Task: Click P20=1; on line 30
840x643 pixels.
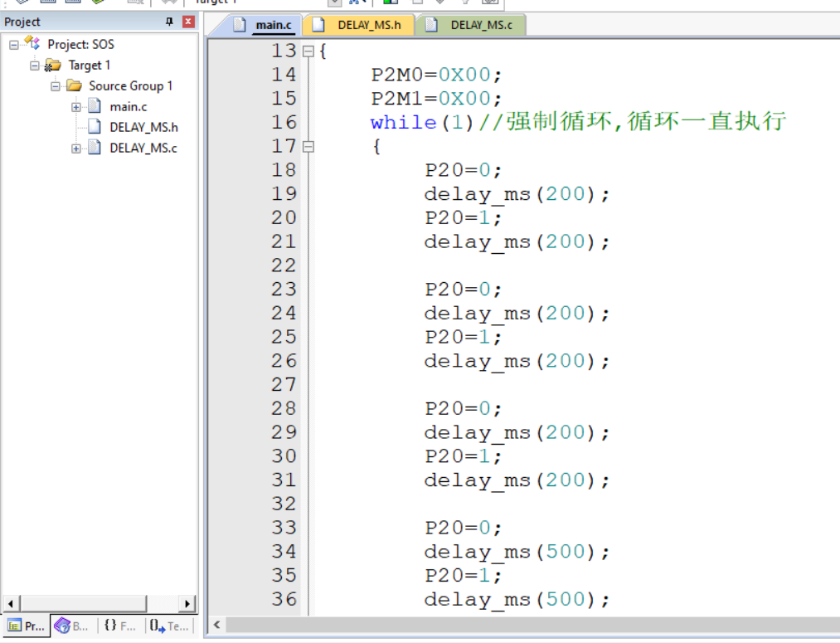Action: pos(464,456)
